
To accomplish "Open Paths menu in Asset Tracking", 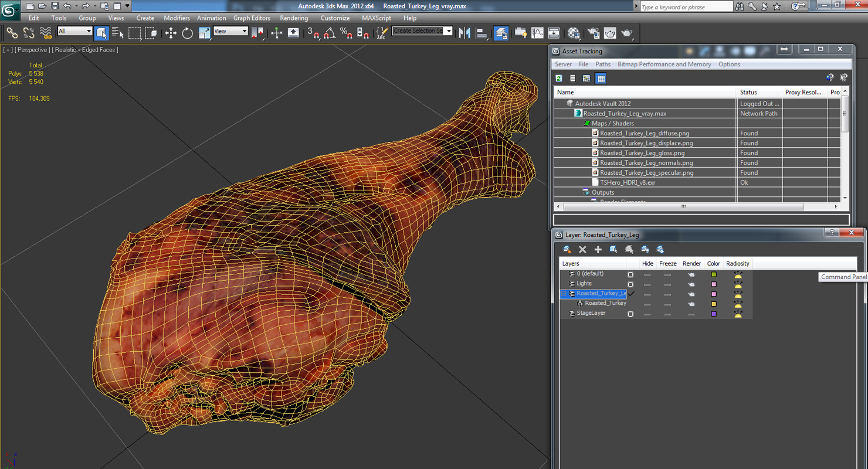I will (x=603, y=64).
